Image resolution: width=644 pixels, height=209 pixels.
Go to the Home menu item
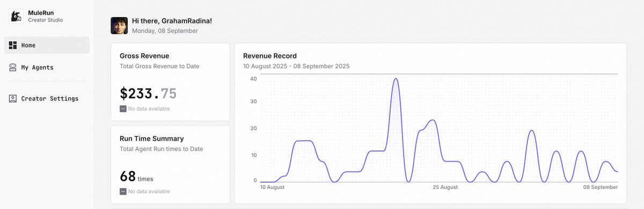[47, 45]
